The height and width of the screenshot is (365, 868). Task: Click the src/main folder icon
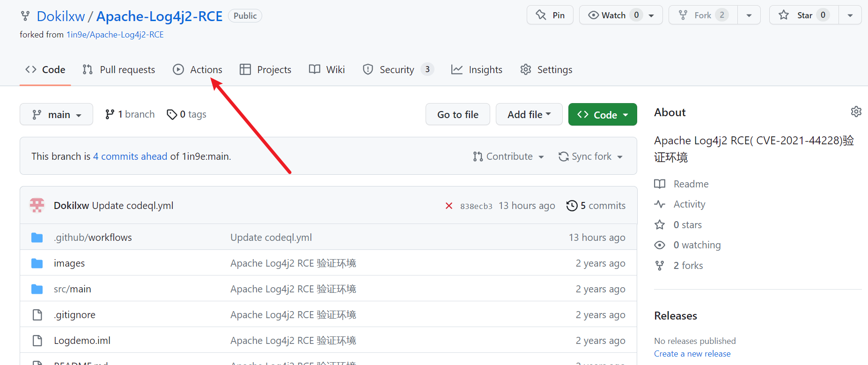pos(37,289)
